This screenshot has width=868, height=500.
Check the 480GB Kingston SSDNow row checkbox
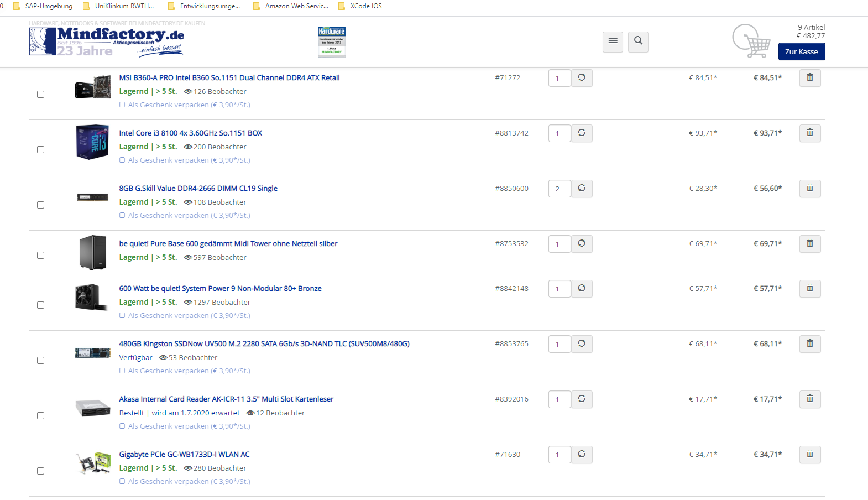click(x=40, y=361)
